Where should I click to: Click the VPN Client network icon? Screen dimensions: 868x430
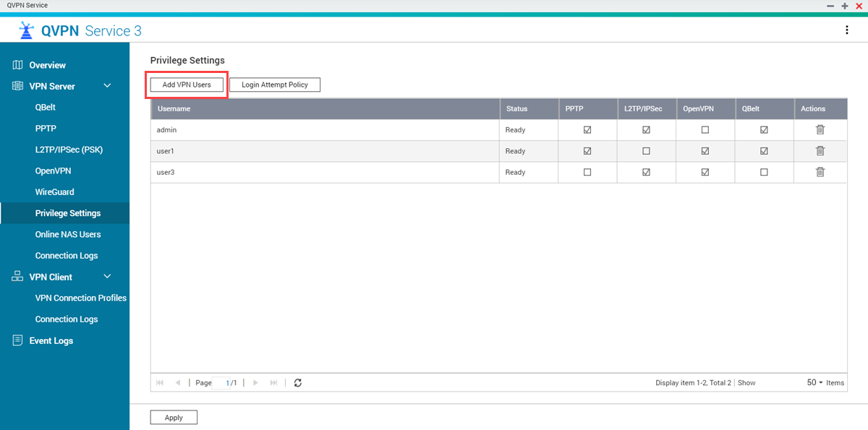tap(18, 277)
